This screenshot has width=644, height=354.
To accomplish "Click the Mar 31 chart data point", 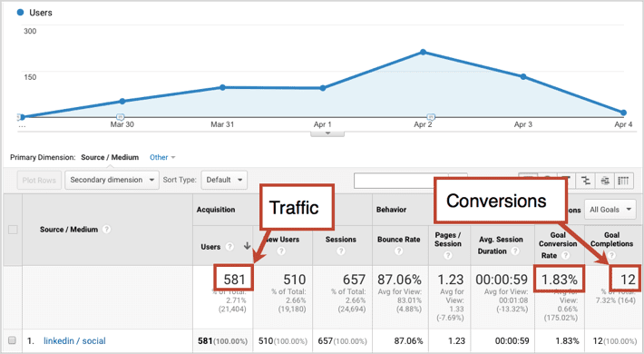I will point(222,87).
